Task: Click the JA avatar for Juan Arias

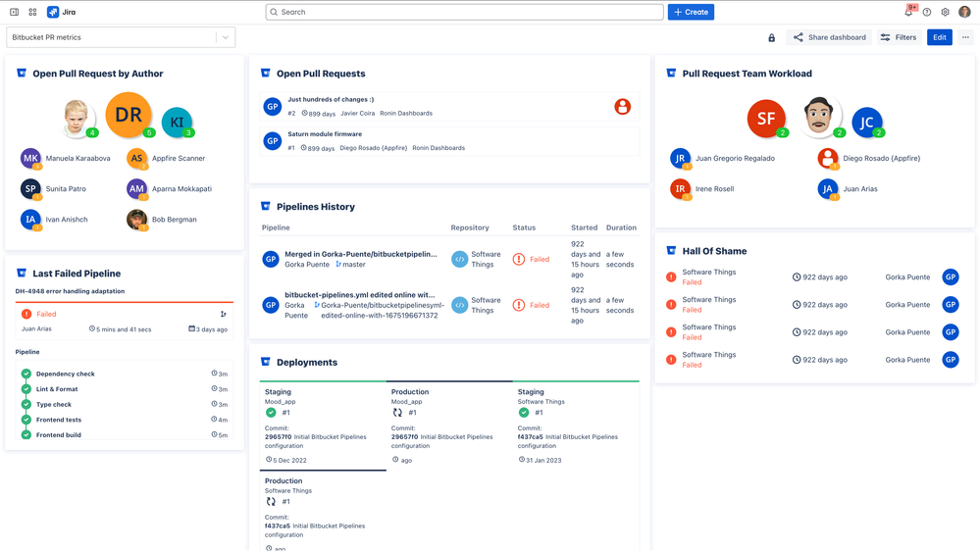Action: click(x=828, y=188)
